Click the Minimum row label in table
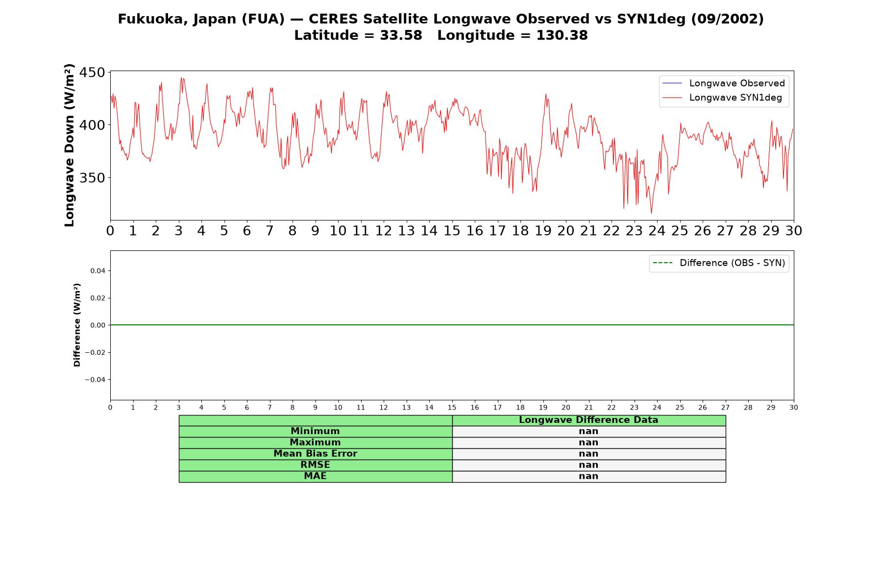 pyautogui.click(x=315, y=431)
